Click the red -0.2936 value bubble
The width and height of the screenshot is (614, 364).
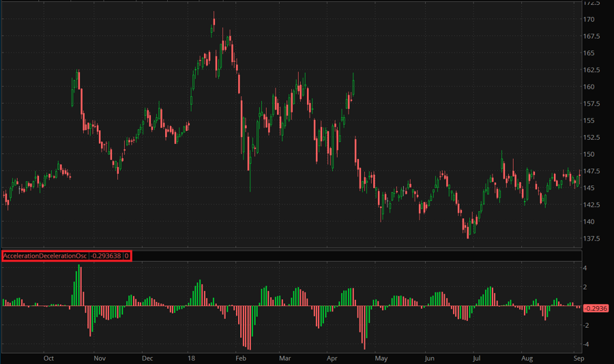596,308
